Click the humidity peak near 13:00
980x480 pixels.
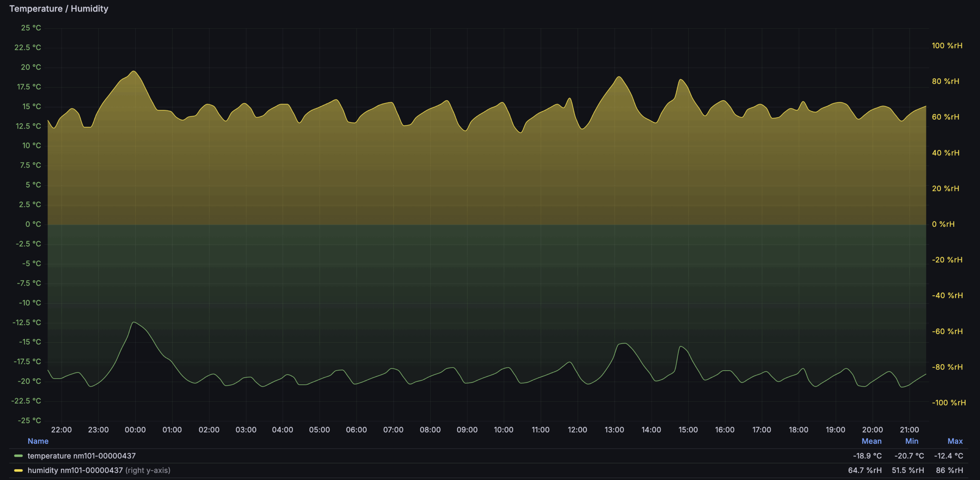click(x=619, y=77)
